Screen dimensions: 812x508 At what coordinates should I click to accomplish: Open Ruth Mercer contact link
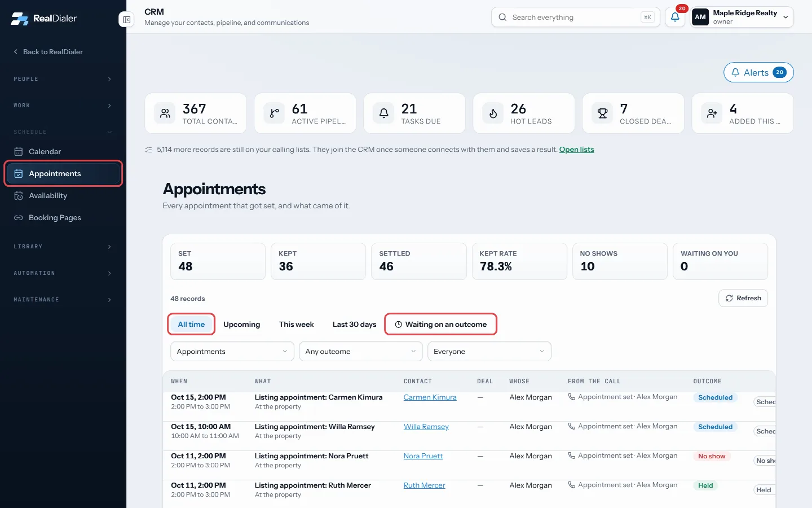(424, 485)
